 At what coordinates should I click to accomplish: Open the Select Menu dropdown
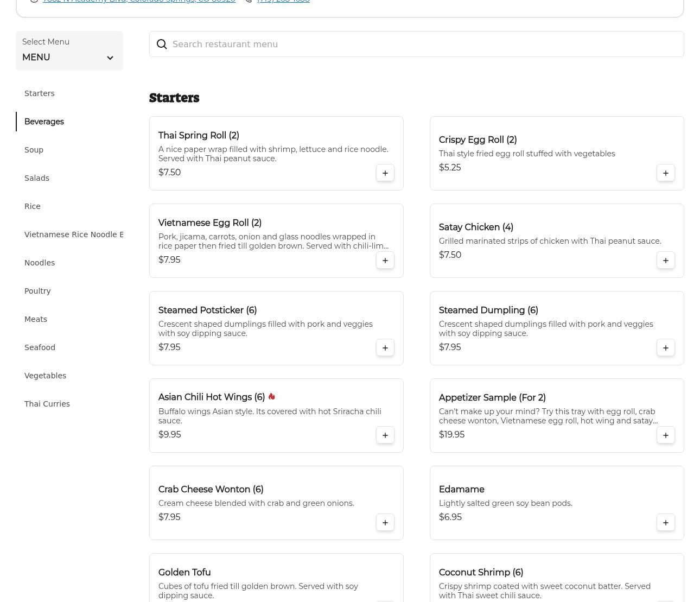coord(69,50)
